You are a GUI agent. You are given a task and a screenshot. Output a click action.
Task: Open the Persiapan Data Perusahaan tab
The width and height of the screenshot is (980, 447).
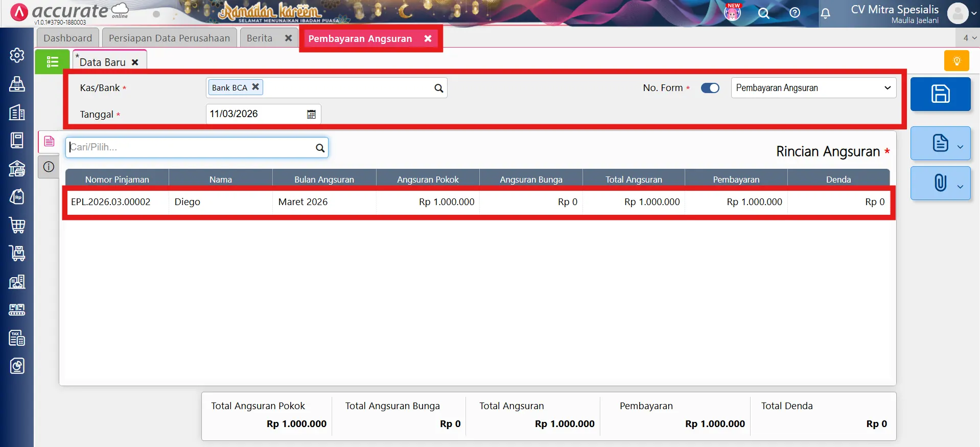point(169,38)
